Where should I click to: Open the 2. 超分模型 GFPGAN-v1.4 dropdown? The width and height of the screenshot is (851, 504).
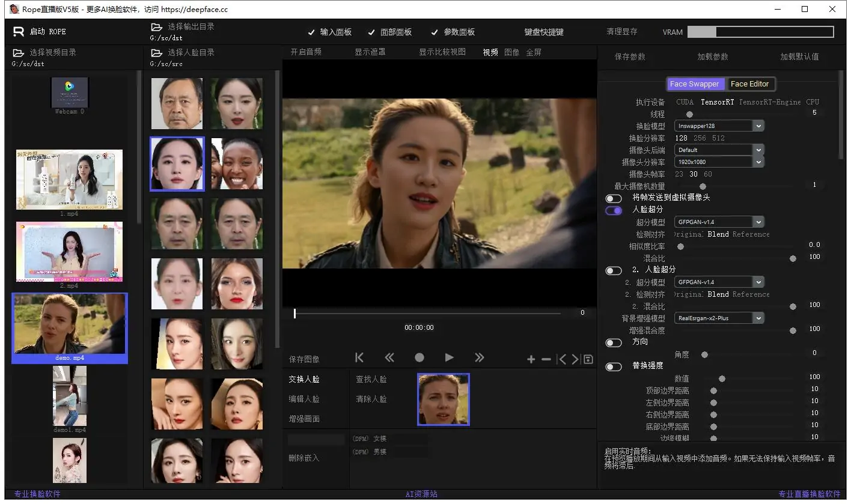719,282
